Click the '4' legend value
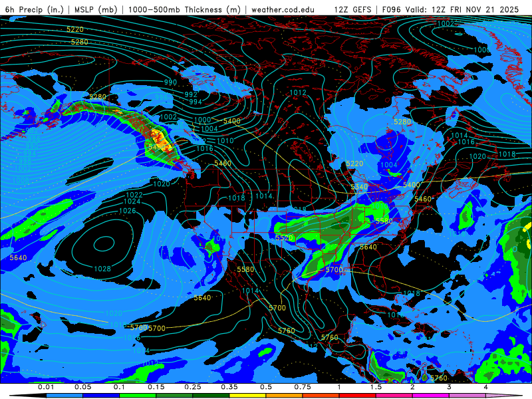Screen dimensions: 532x399 486,387
